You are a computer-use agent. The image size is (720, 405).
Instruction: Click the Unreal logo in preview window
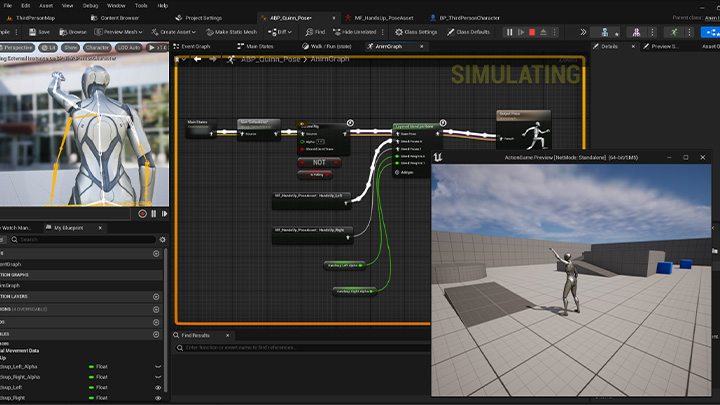(438, 158)
